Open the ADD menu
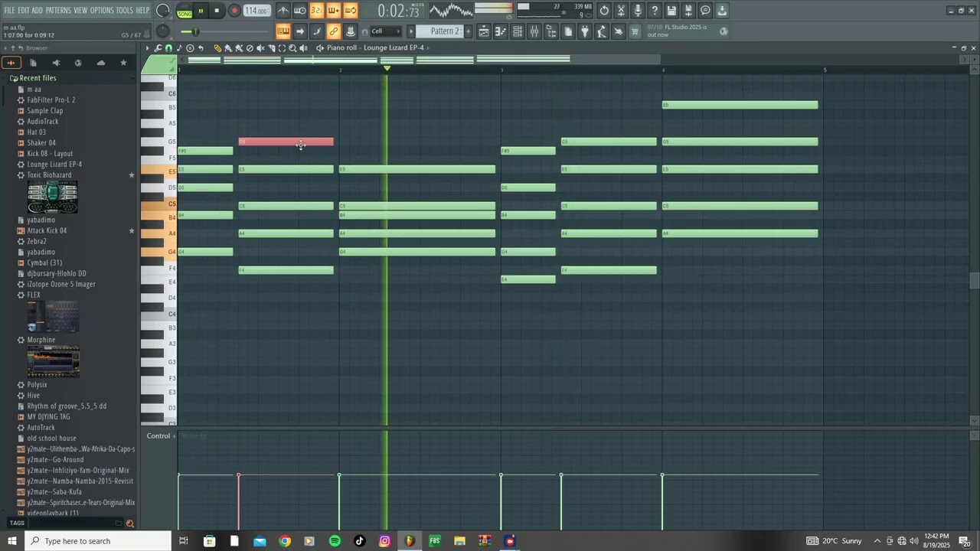This screenshot has height=551, width=980. point(37,10)
